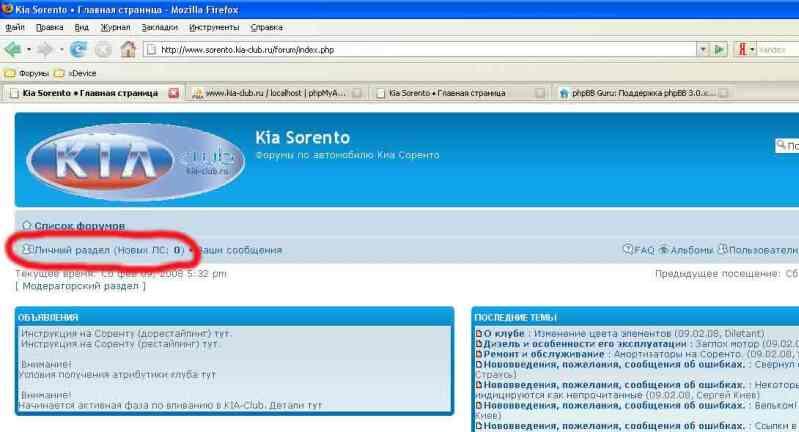Click the KIA club logo

click(x=136, y=161)
